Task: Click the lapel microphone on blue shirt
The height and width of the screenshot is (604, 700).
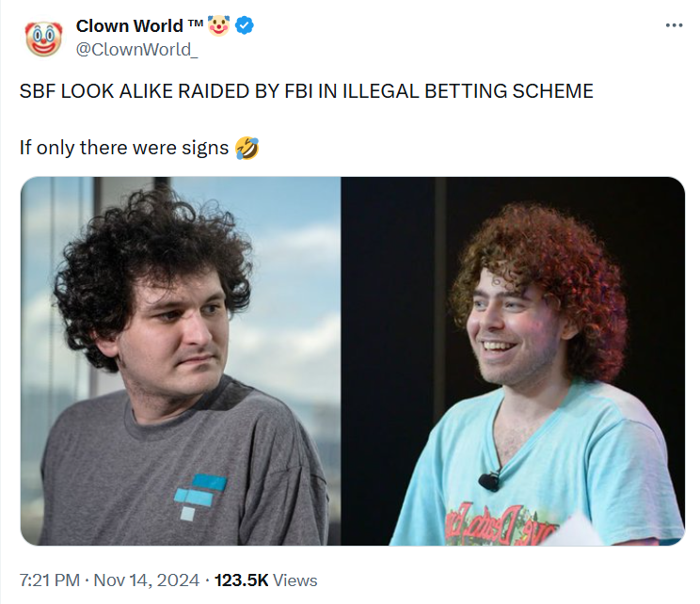Action: pyautogui.click(x=489, y=481)
